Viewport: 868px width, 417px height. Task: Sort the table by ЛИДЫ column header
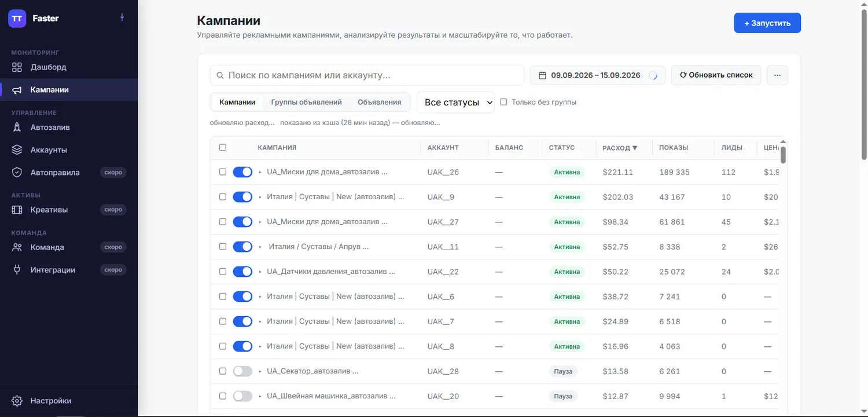pyautogui.click(x=732, y=148)
